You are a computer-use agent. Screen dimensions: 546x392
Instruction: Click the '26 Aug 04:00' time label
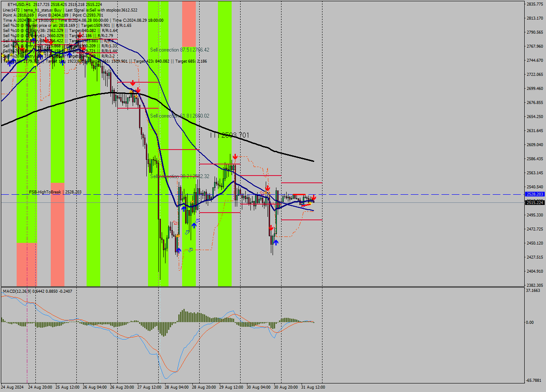tap(95, 387)
